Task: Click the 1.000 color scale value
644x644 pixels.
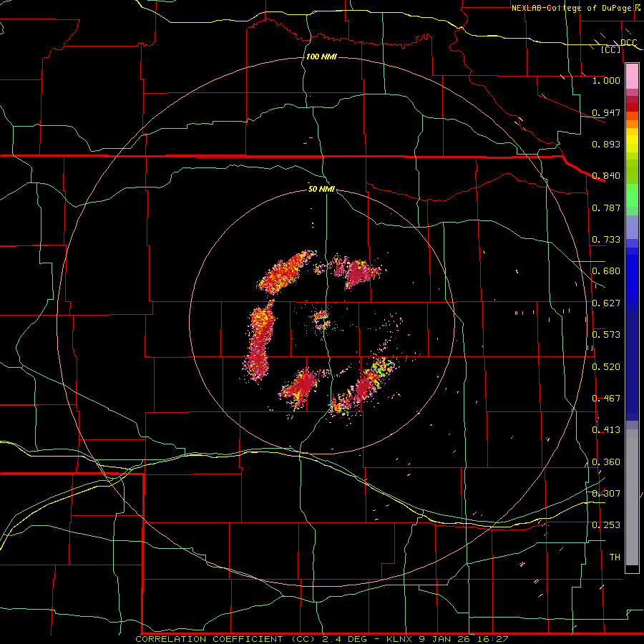Action: [x=606, y=80]
